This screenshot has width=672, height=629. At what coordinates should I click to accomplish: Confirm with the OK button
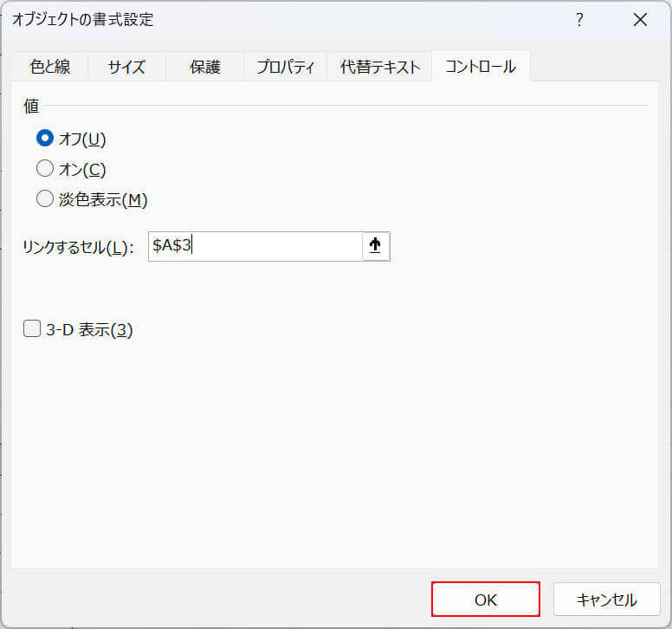pyautogui.click(x=485, y=599)
